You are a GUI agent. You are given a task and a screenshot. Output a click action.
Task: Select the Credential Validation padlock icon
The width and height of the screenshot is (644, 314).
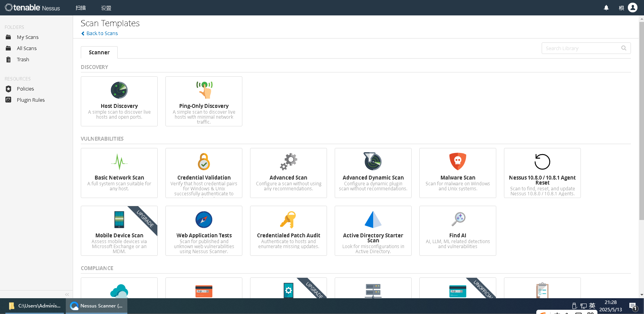point(204,162)
